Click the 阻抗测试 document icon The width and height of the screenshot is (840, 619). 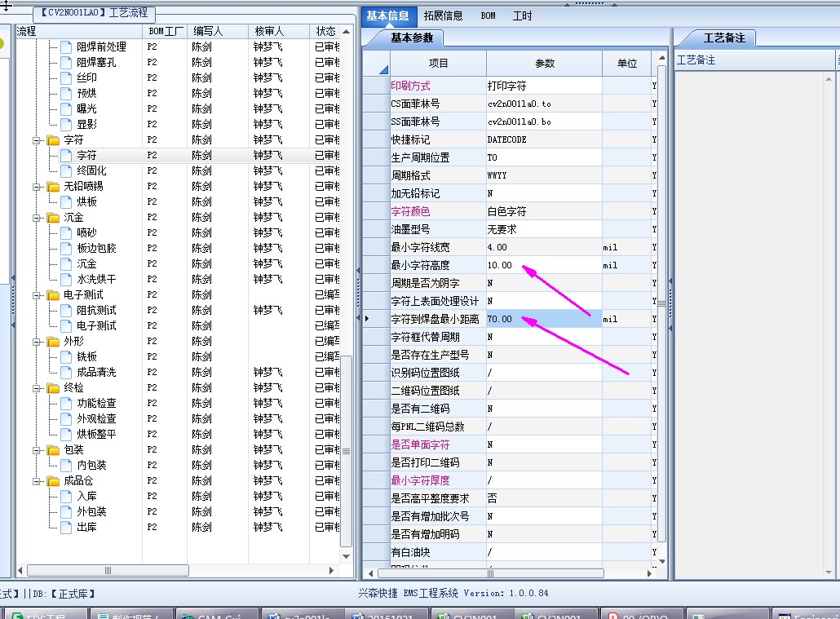point(66,311)
